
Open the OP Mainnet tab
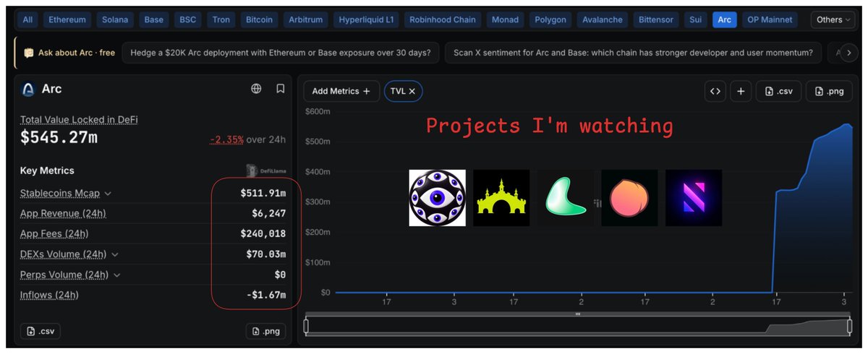771,20
